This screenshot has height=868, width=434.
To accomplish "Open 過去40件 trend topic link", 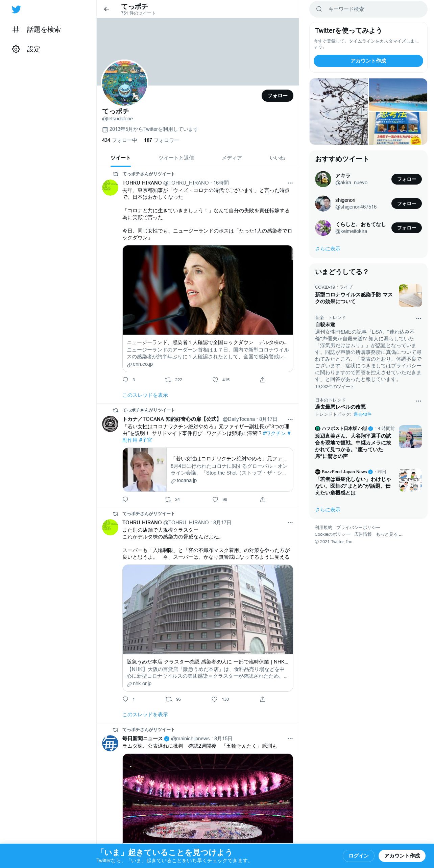I will pyautogui.click(x=362, y=414).
